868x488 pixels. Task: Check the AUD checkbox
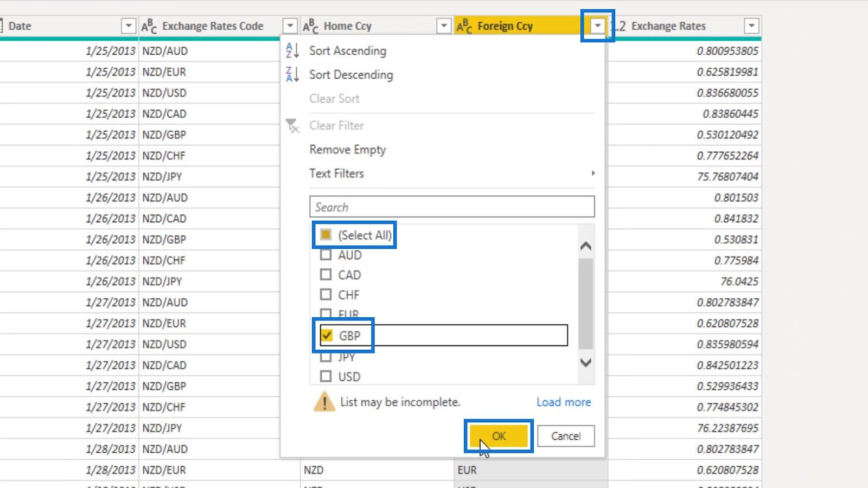click(x=325, y=255)
